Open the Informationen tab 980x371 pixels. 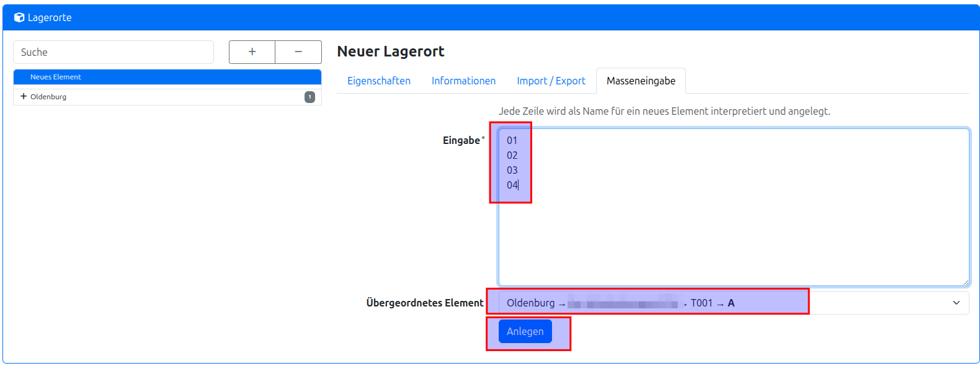click(463, 81)
